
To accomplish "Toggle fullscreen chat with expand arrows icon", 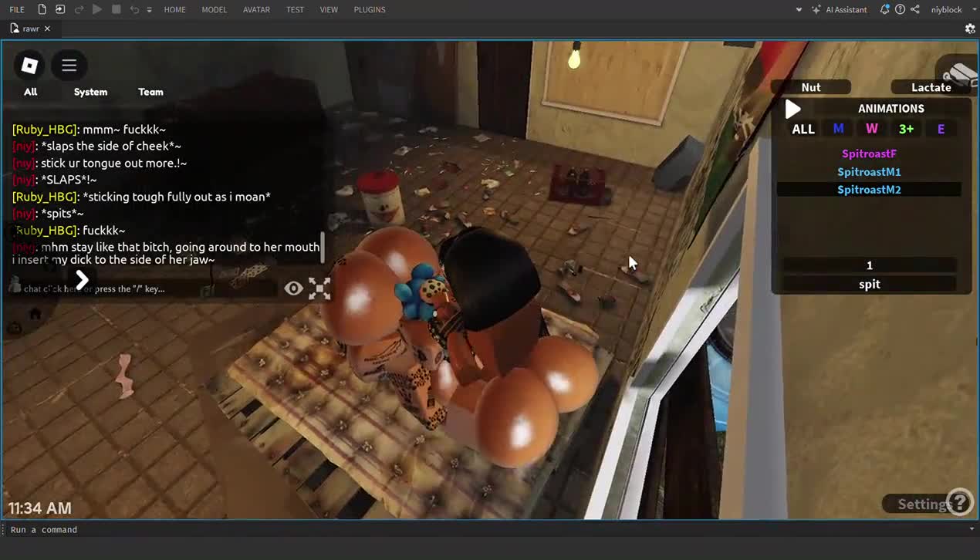I will 319,288.
